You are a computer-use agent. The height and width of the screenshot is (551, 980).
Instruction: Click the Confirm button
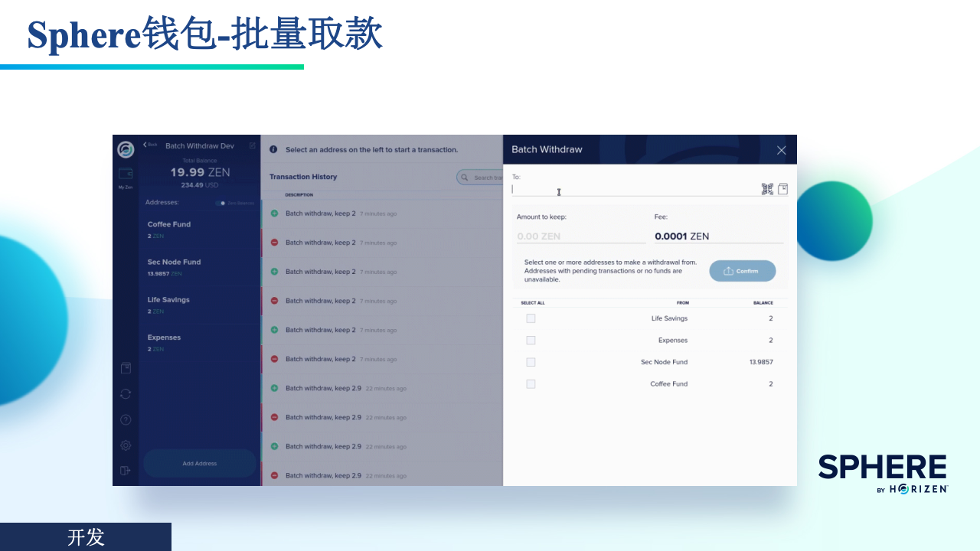click(x=742, y=271)
